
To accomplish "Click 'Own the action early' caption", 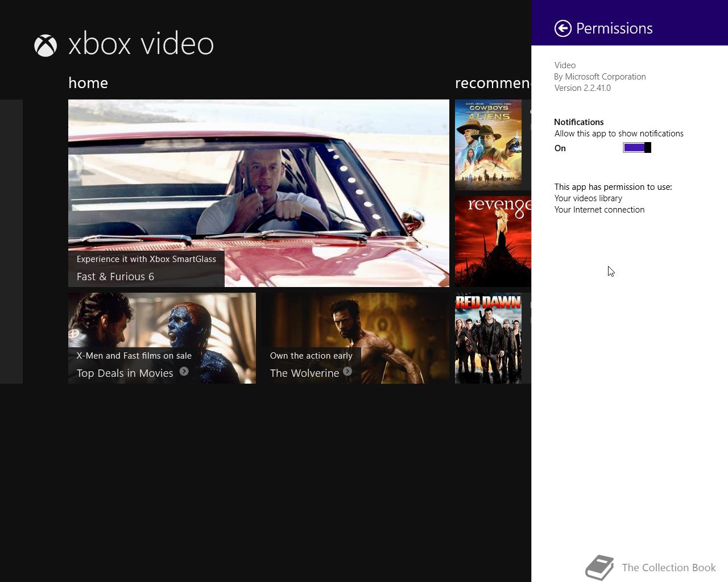I will pyautogui.click(x=311, y=356).
